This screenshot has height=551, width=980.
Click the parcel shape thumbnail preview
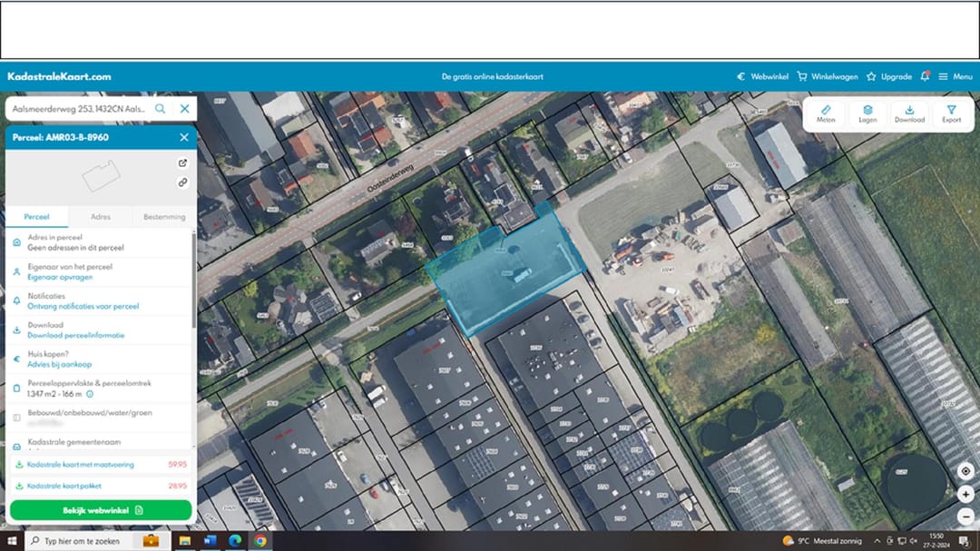pos(101,175)
